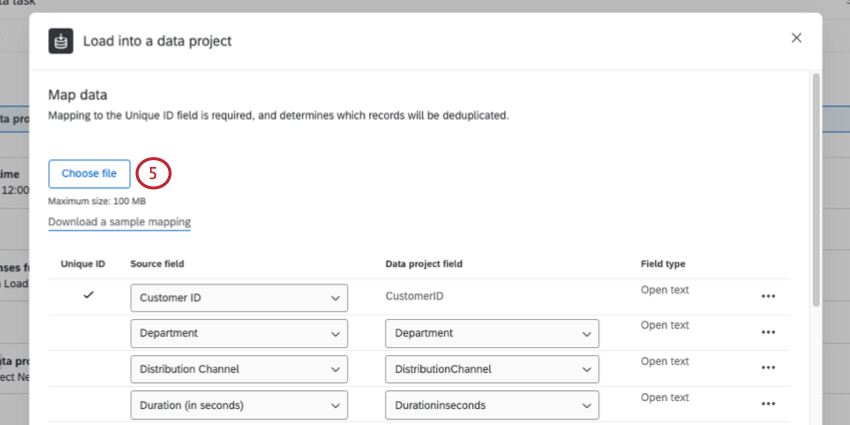Click the data project loader icon
The width and height of the screenshot is (850, 425).
(x=63, y=41)
